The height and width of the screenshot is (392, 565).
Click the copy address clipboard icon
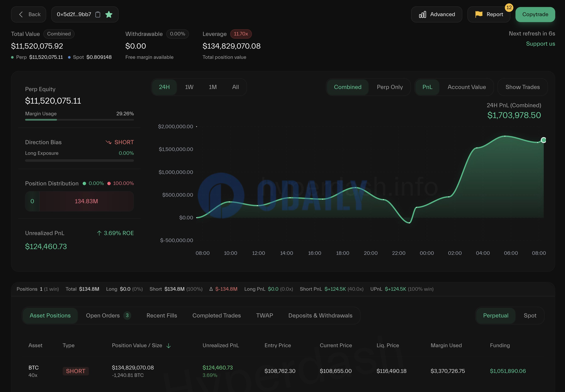[98, 14]
